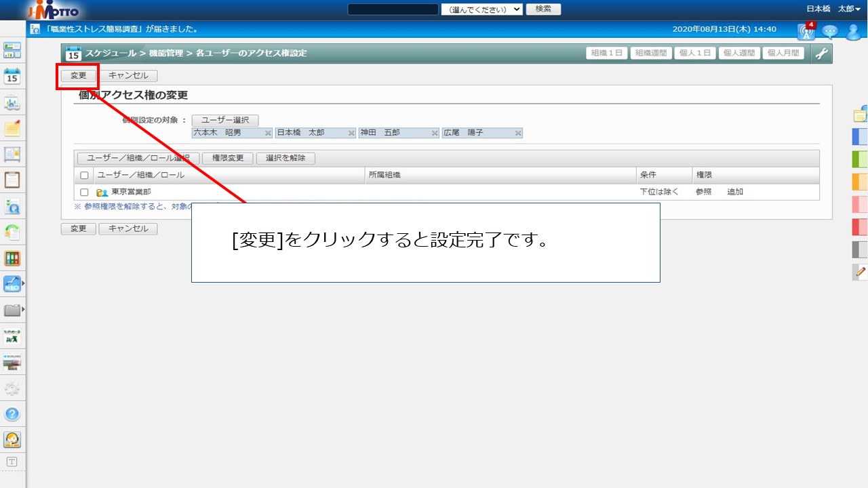Check the 東京営業部 row checkbox
This screenshot has height=488, width=868.
coord(85,192)
